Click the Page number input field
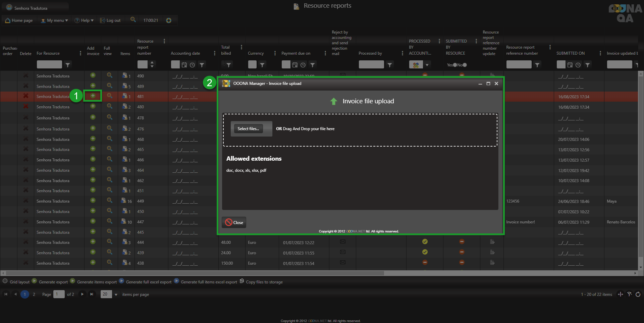The width and height of the screenshot is (644, 323). point(59,294)
